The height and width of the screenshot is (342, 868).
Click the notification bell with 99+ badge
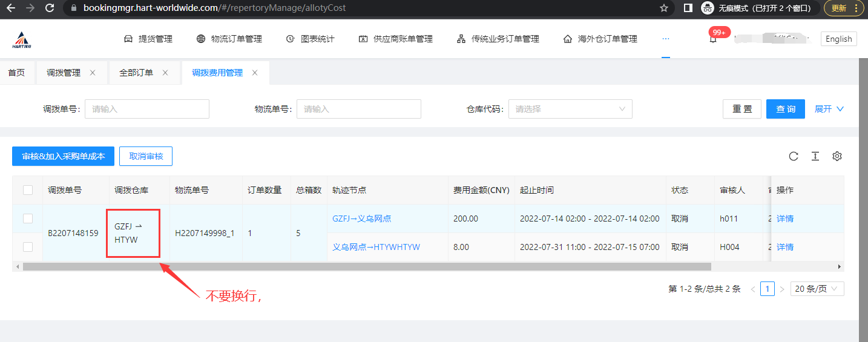coord(713,39)
